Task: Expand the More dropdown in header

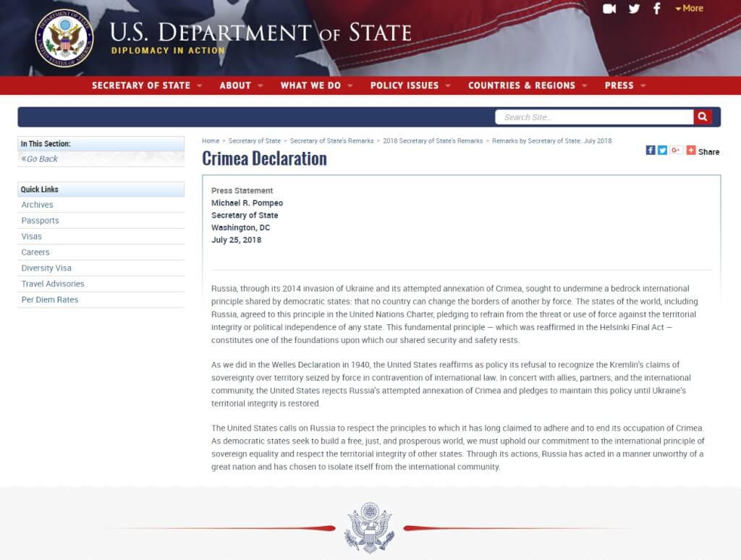Action: click(x=689, y=9)
